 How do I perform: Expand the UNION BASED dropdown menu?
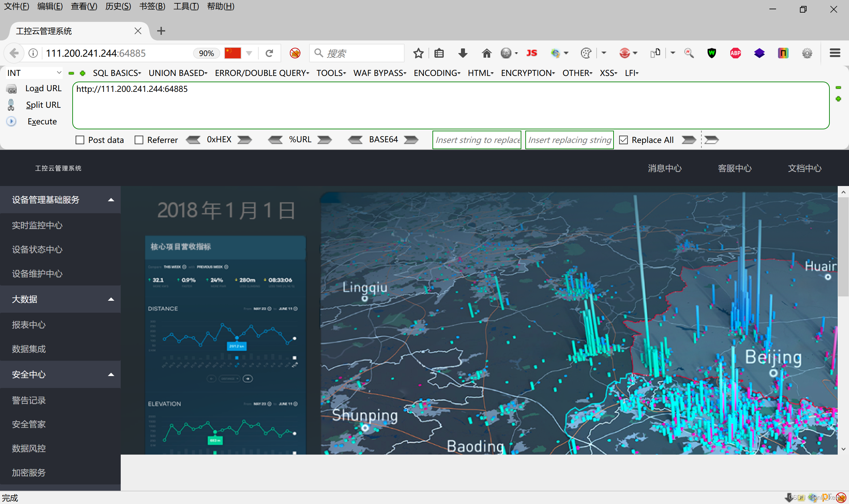click(178, 73)
